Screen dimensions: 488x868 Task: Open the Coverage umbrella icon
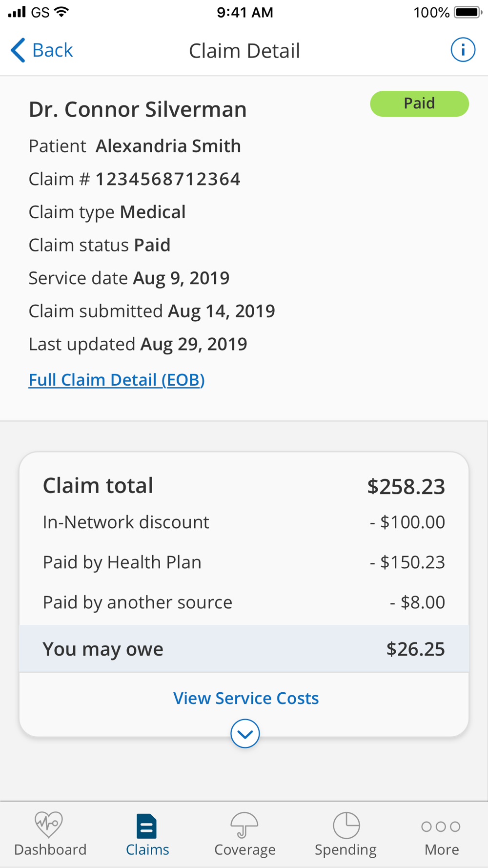click(244, 825)
